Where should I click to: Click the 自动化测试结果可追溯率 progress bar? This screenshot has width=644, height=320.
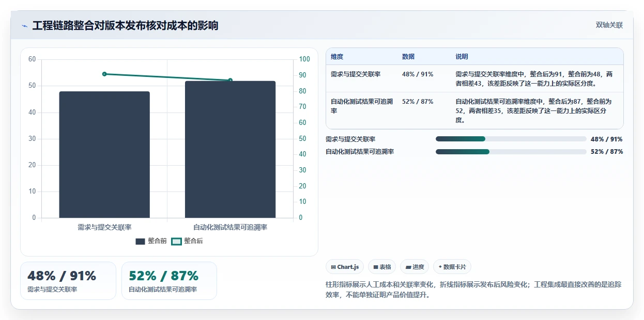tap(511, 152)
